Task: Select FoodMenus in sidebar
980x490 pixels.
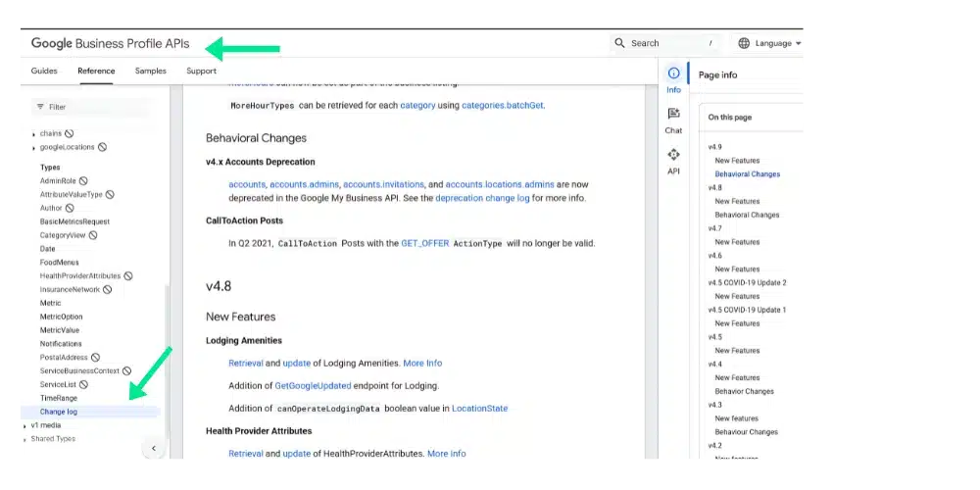Action: tap(60, 263)
